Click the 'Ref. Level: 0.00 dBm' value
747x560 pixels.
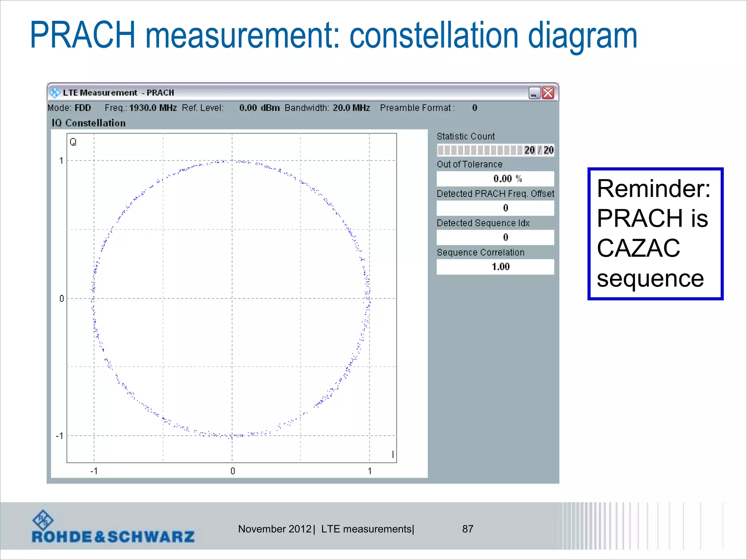(x=231, y=108)
